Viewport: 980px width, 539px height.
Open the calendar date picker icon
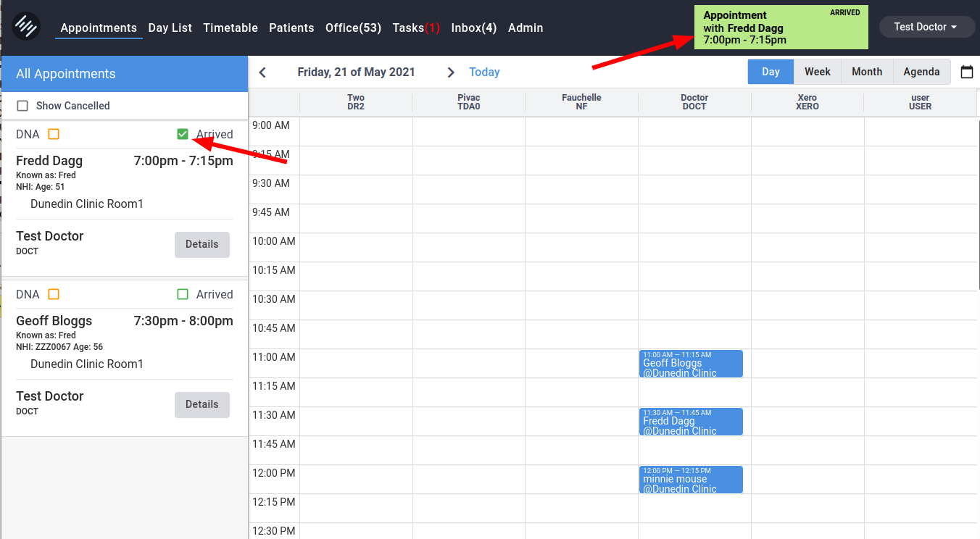click(x=966, y=72)
